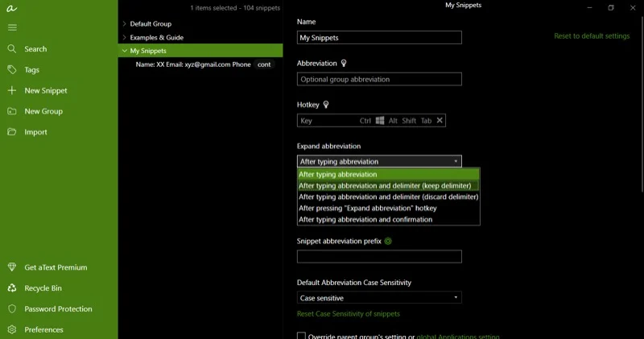Expand the Examples & Guide group
The height and width of the screenshot is (339, 644).
pos(124,38)
